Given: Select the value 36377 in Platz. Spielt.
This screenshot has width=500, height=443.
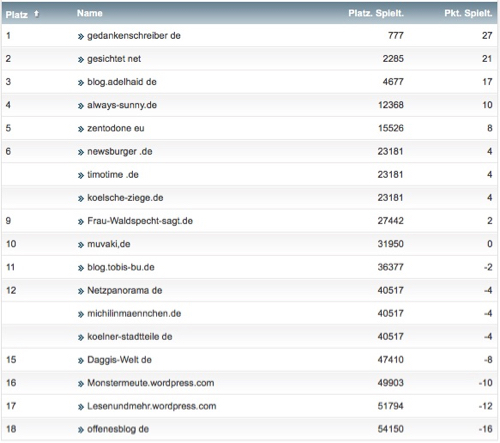Looking at the screenshot, I should pos(391,267).
